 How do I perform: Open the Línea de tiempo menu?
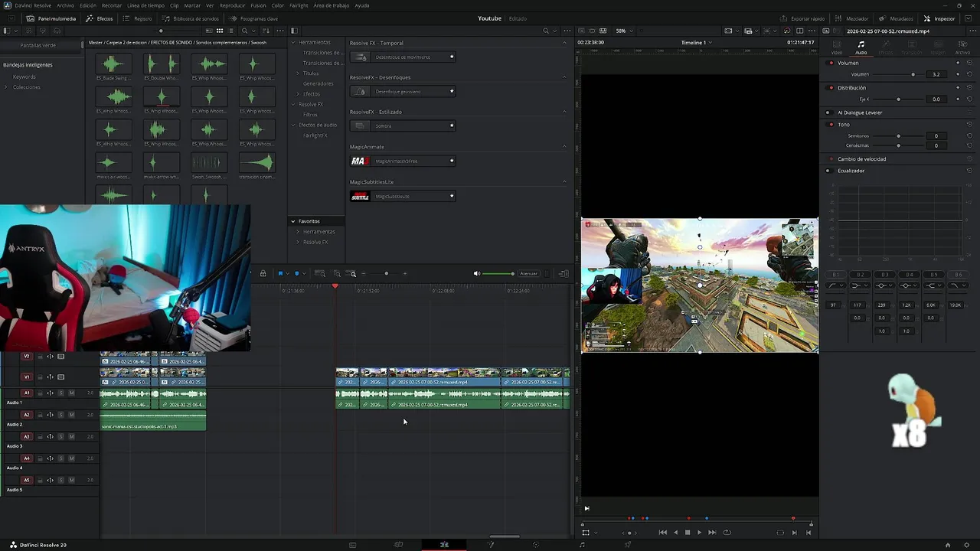tap(145, 5)
